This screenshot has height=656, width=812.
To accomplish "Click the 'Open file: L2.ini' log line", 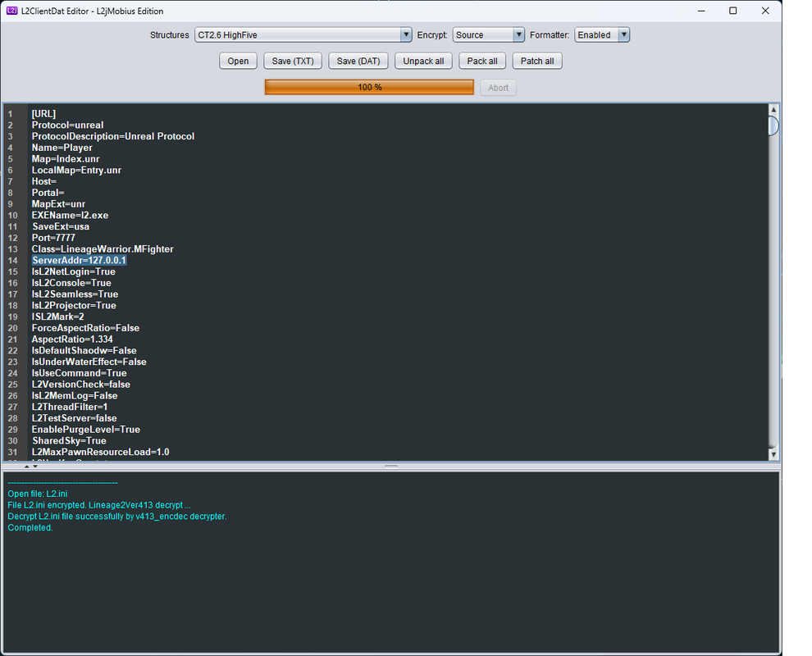I will [37, 494].
